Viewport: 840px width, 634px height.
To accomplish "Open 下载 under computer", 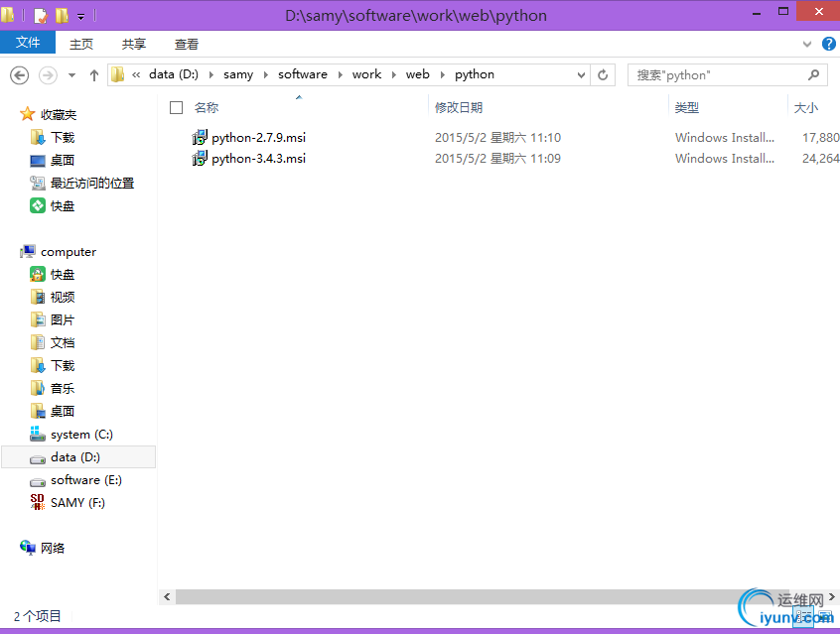I will pyautogui.click(x=63, y=366).
